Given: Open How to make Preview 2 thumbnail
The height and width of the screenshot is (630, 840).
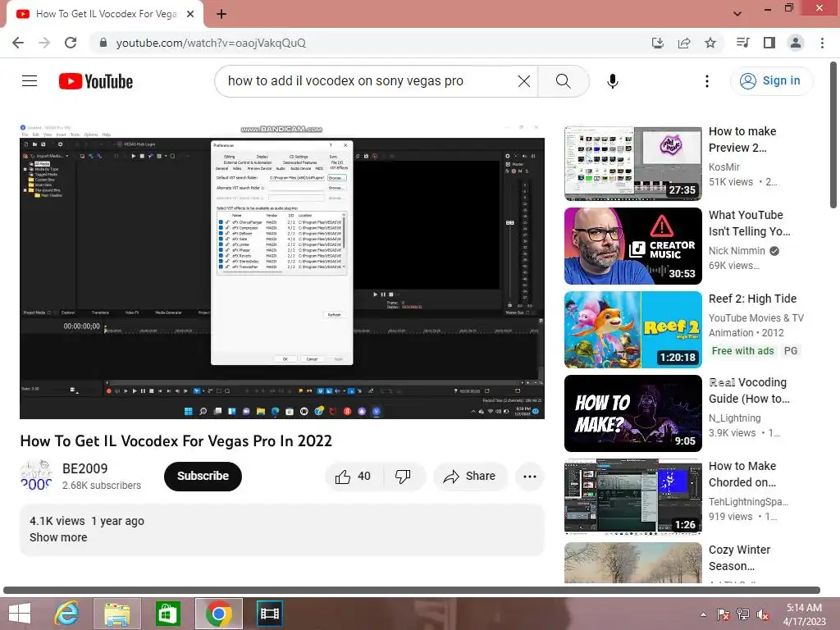Looking at the screenshot, I should [633, 164].
